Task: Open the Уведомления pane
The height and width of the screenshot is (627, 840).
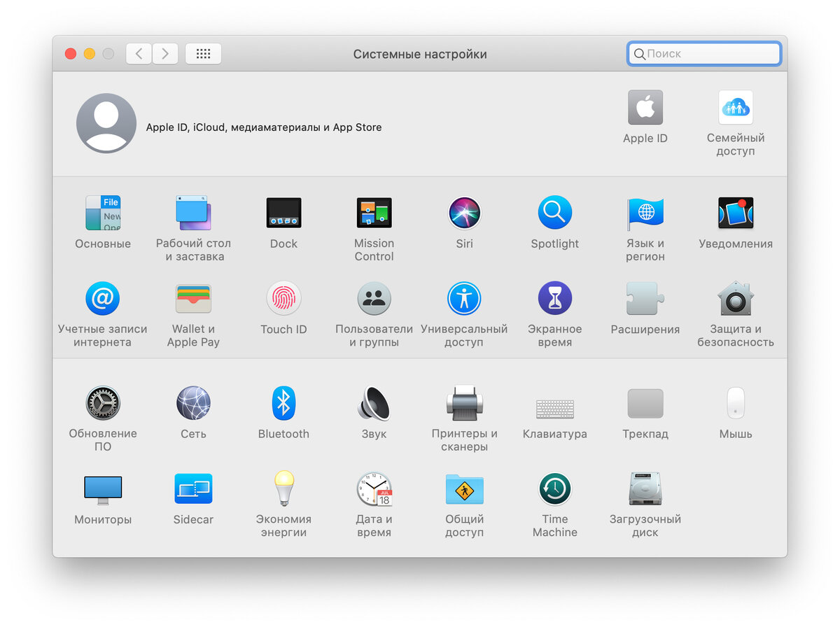Action: (x=736, y=213)
